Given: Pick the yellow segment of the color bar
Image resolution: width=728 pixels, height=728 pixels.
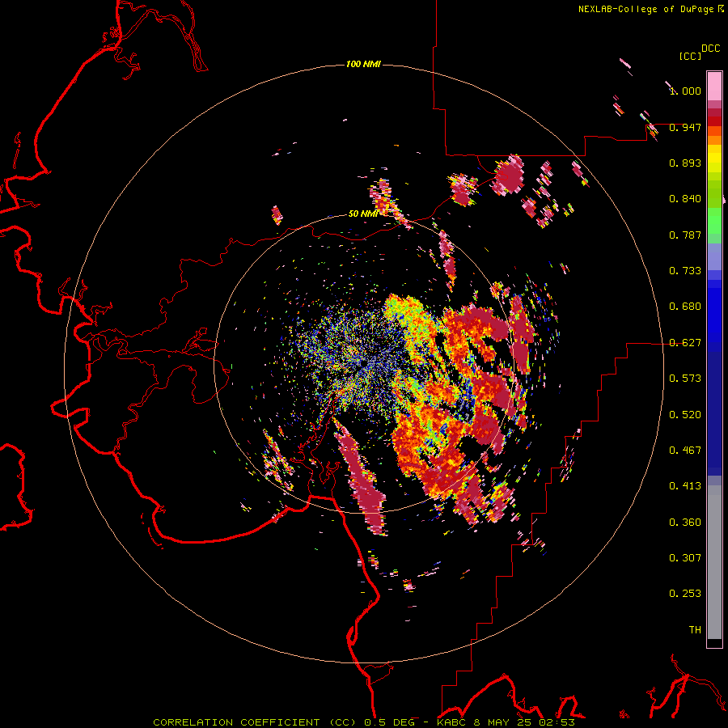Looking at the screenshot, I should [x=714, y=159].
